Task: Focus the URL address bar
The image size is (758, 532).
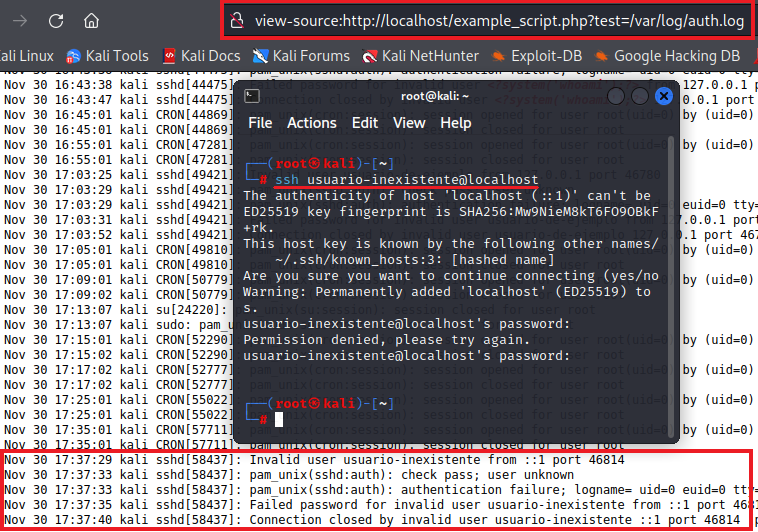Action: point(486,21)
